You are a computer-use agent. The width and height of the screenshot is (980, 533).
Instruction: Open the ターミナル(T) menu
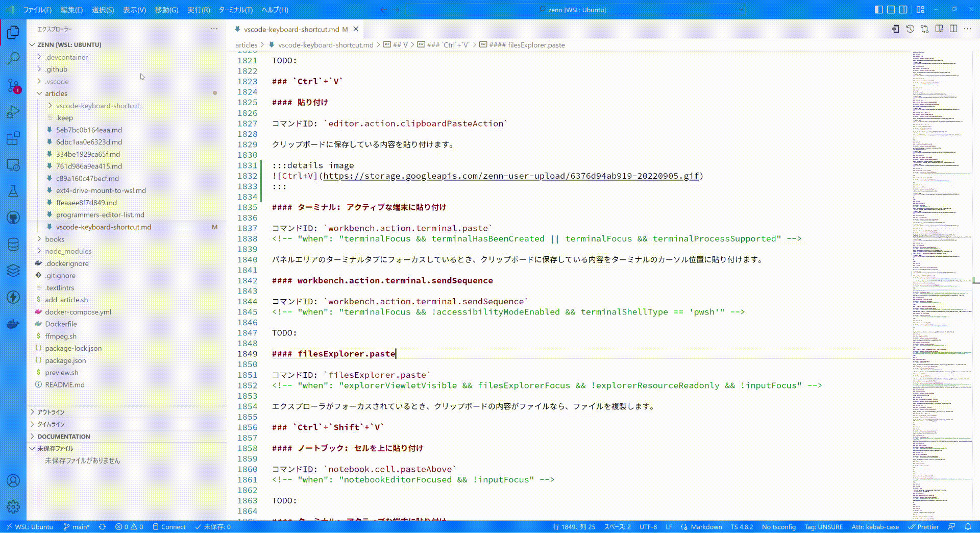pos(235,10)
